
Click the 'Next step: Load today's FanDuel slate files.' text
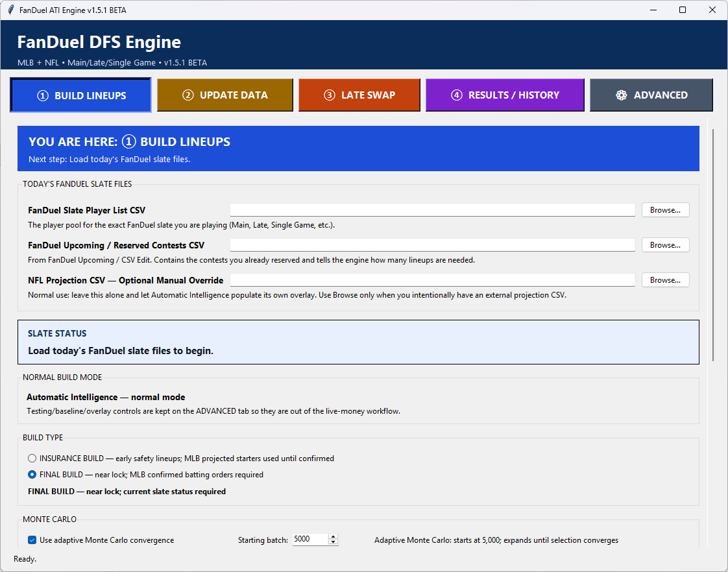(110, 159)
